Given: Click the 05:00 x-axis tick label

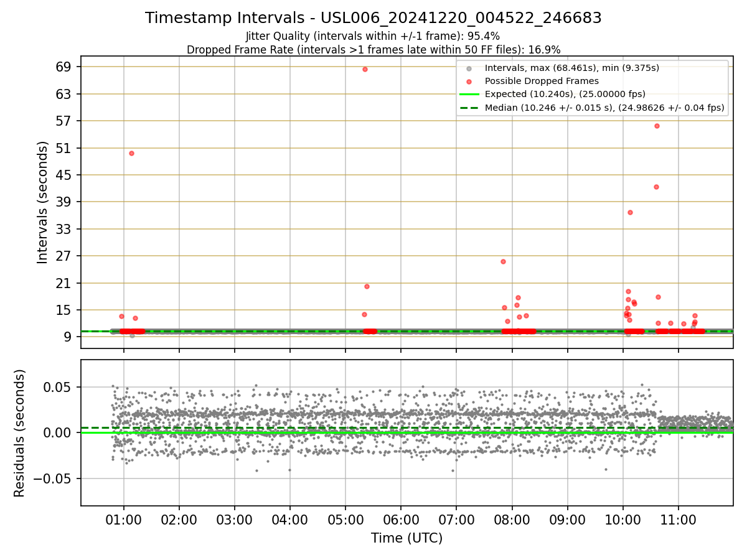Looking at the screenshot, I should 345,519.
